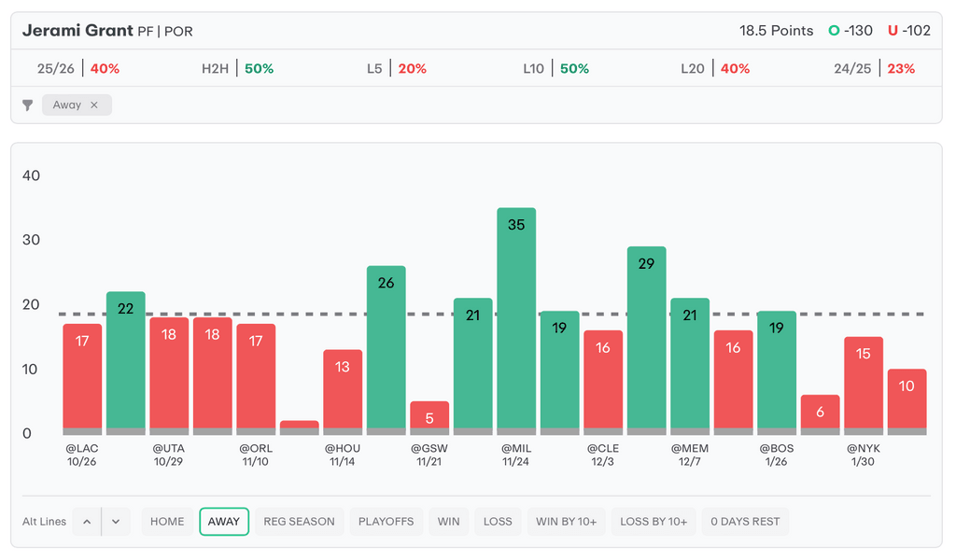This screenshot has width=956, height=560.
Task: Apply the LOSS BY 10+ filter
Action: click(654, 522)
